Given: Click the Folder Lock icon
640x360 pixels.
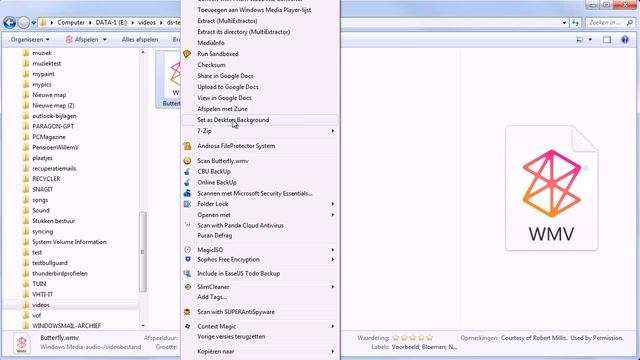Looking at the screenshot, I should tap(187, 204).
